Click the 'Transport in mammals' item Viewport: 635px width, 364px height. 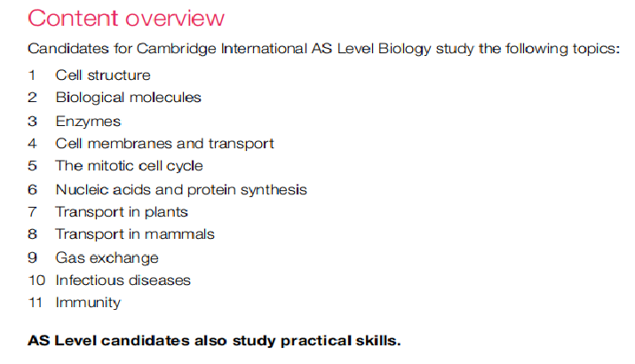[135, 234]
